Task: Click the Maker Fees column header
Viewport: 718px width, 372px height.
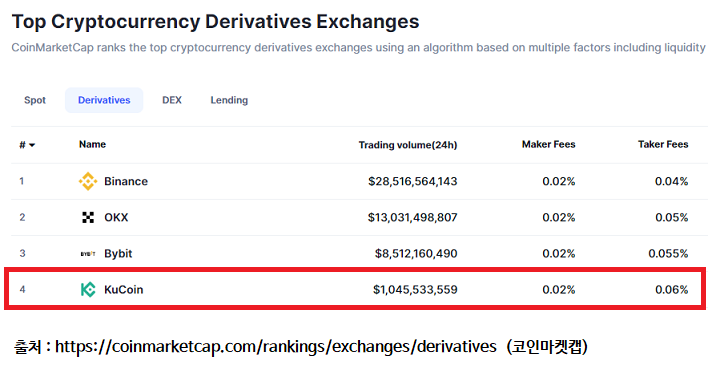Action: click(x=549, y=144)
